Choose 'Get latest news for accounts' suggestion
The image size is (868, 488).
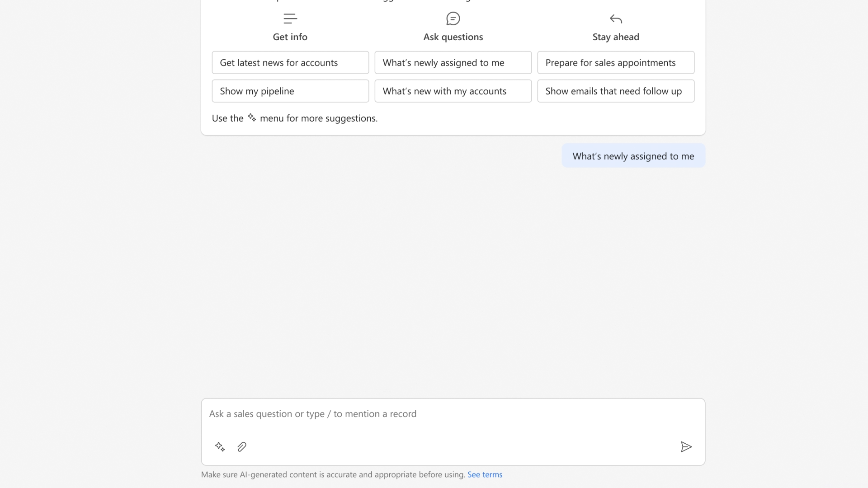[290, 62]
